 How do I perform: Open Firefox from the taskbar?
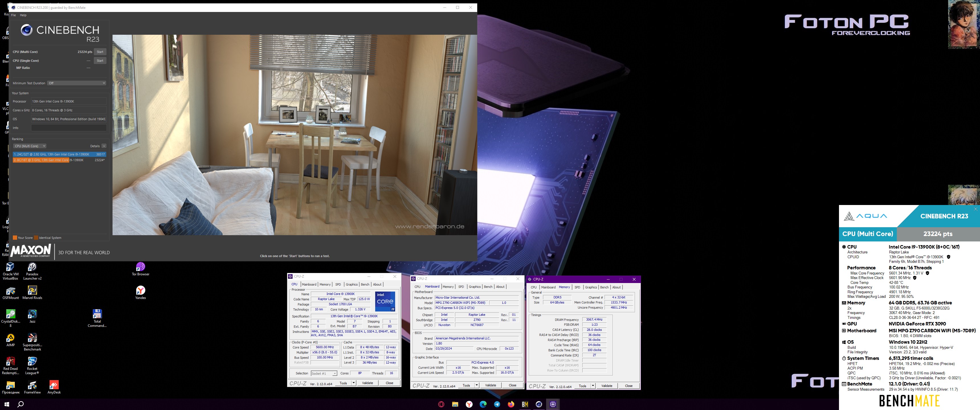(x=511, y=404)
